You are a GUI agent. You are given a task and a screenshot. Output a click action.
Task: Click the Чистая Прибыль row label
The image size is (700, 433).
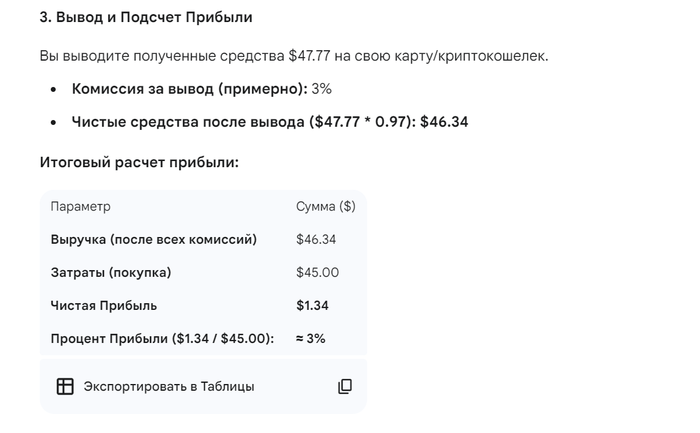(x=103, y=306)
